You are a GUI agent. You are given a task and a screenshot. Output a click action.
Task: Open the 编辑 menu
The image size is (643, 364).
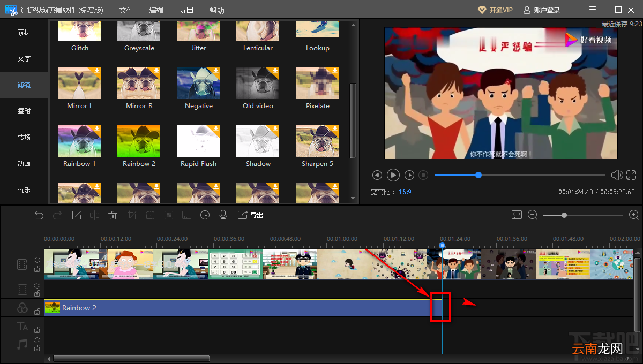tap(156, 10)
